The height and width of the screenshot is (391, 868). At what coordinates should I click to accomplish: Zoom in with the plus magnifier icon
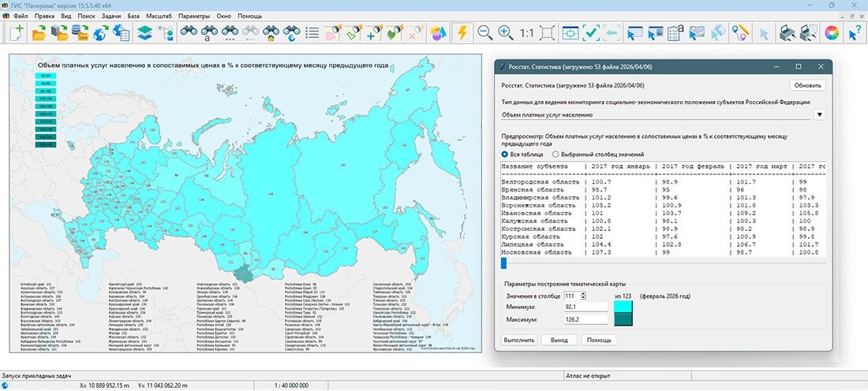pyautogui.click(x=506, y=32)
